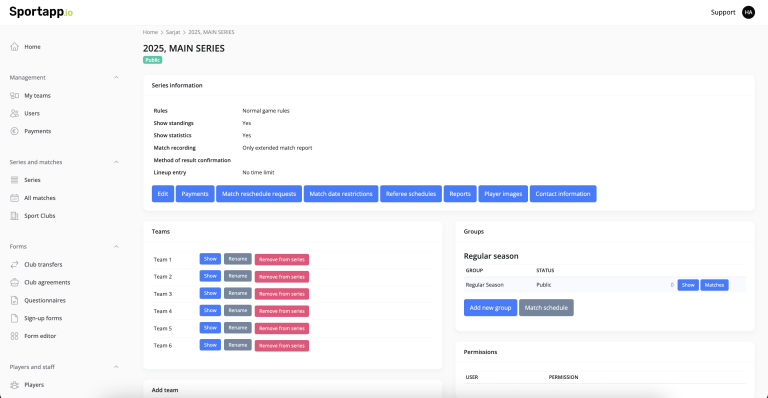
Task: Click the Club transfers arrows icon
Action: 14,264
